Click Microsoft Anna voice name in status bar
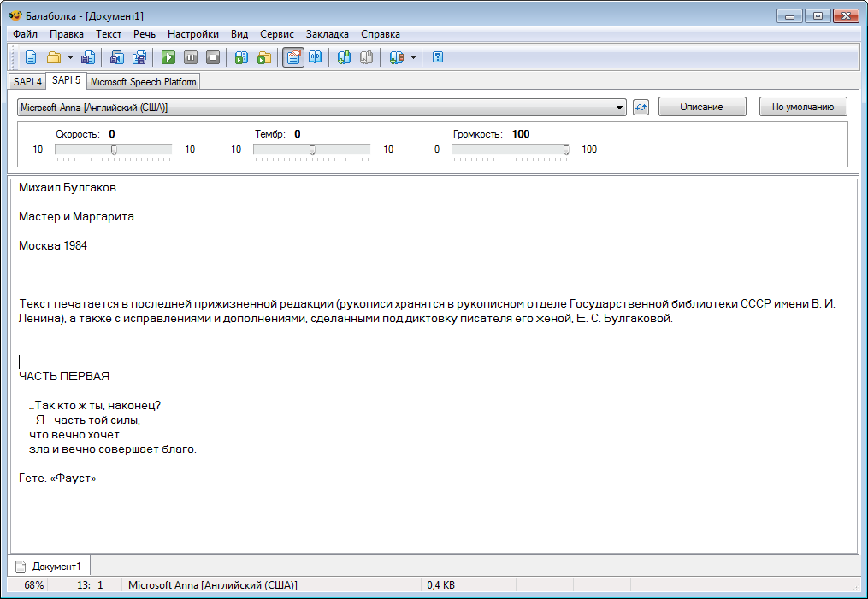 pyautogui.click(x=213, y=584)
